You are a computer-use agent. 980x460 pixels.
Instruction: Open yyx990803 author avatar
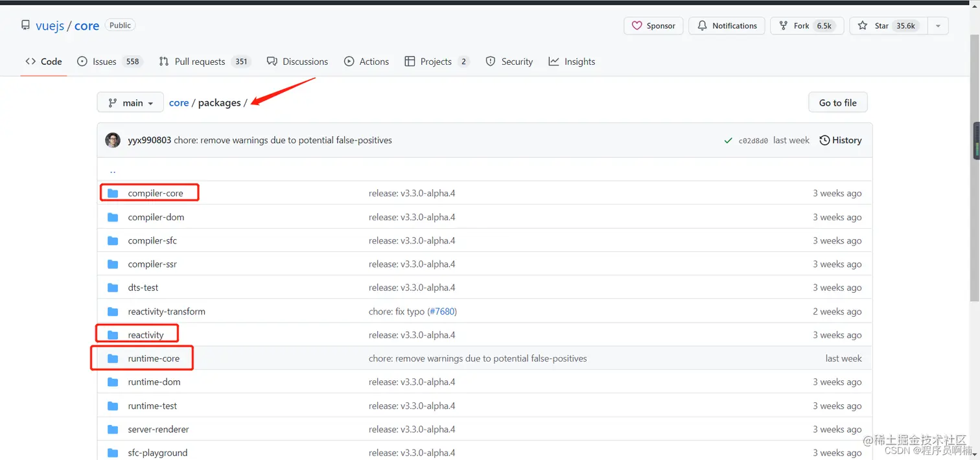[x=113, y=140]
